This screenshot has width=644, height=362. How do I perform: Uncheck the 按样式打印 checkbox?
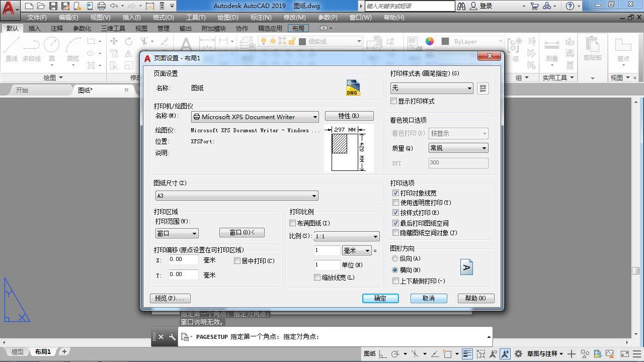coord(395,213)
